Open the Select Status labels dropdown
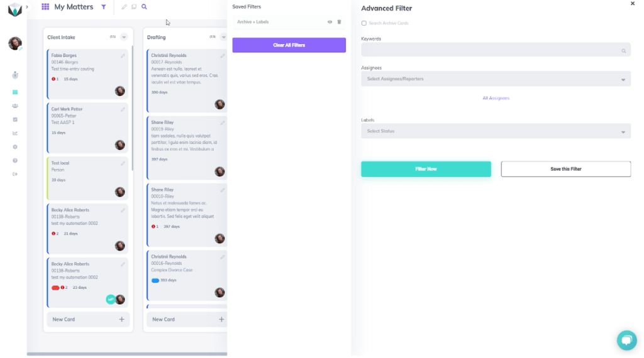 [496, 131]
